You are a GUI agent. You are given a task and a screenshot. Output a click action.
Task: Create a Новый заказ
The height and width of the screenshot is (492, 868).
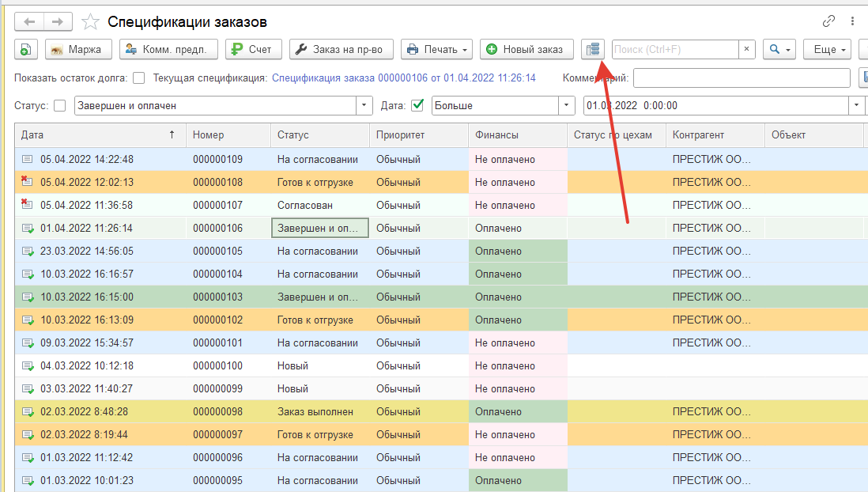pyautogui.click(x=527, y=49)
